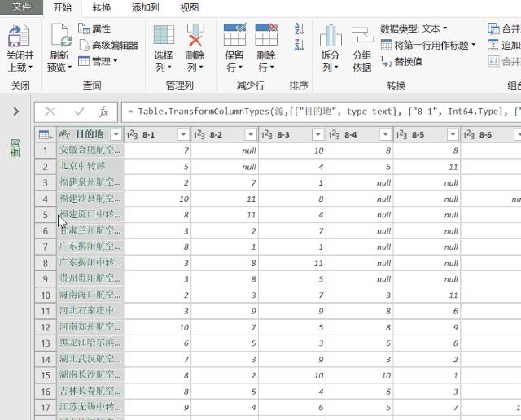Open filter dropdown for 目的地 column
521x420 pixels.
tap(116, 134)
